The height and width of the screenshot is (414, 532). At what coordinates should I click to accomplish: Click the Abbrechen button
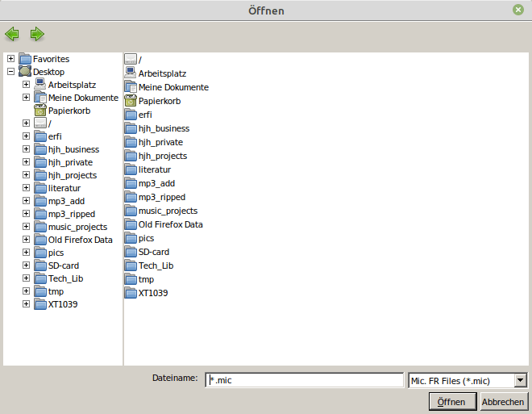[503, 402]
